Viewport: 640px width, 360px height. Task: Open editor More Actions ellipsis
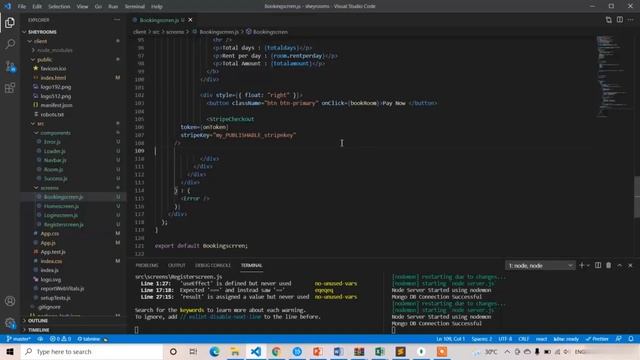tap(631, 20)
